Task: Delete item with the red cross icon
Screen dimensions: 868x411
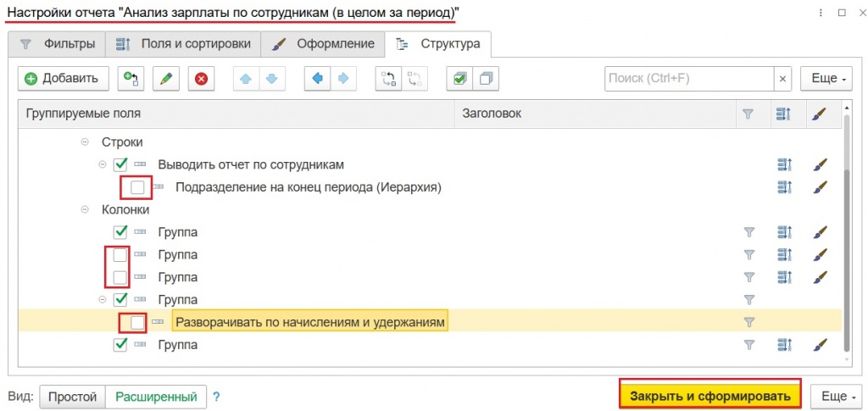Action: coord(201,79)
